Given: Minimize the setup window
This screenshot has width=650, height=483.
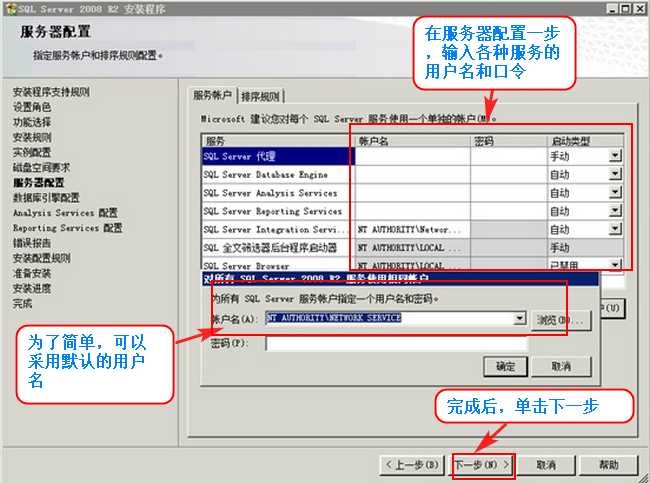Looking at the screenshot, I should pyautogui.click(x=613, y=9).
